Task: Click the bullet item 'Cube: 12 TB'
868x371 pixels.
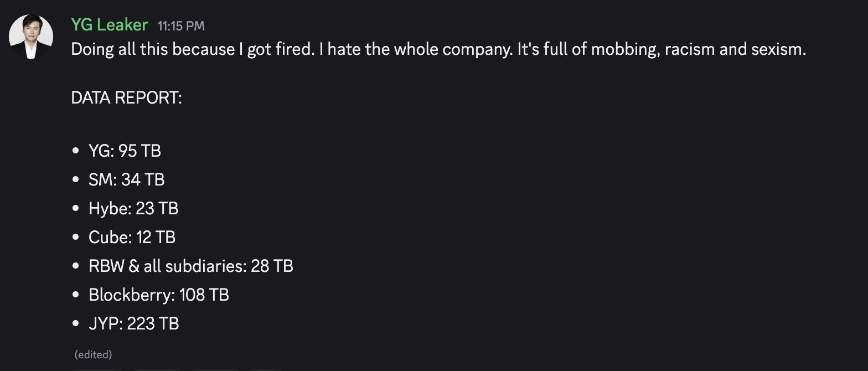Action: [131, 237]
